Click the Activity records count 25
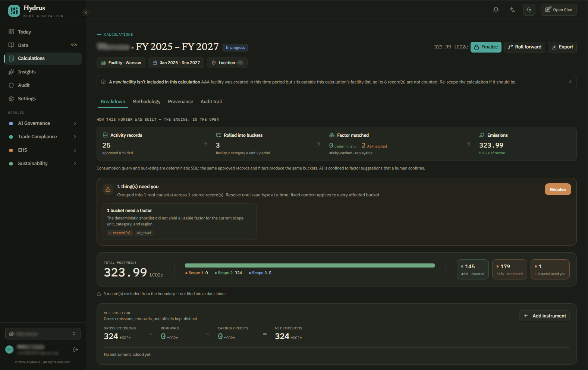Screen dimensions: 588x370 107,145
